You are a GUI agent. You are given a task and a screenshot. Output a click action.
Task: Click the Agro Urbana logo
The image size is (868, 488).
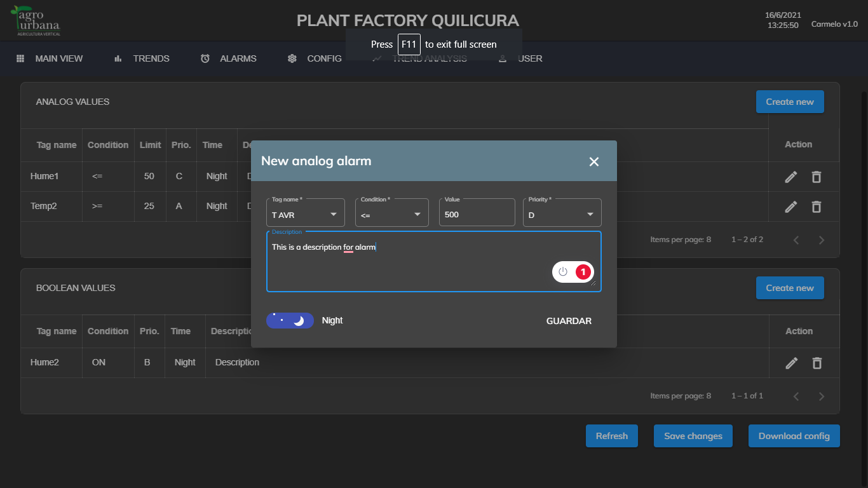tap(36, 20)
